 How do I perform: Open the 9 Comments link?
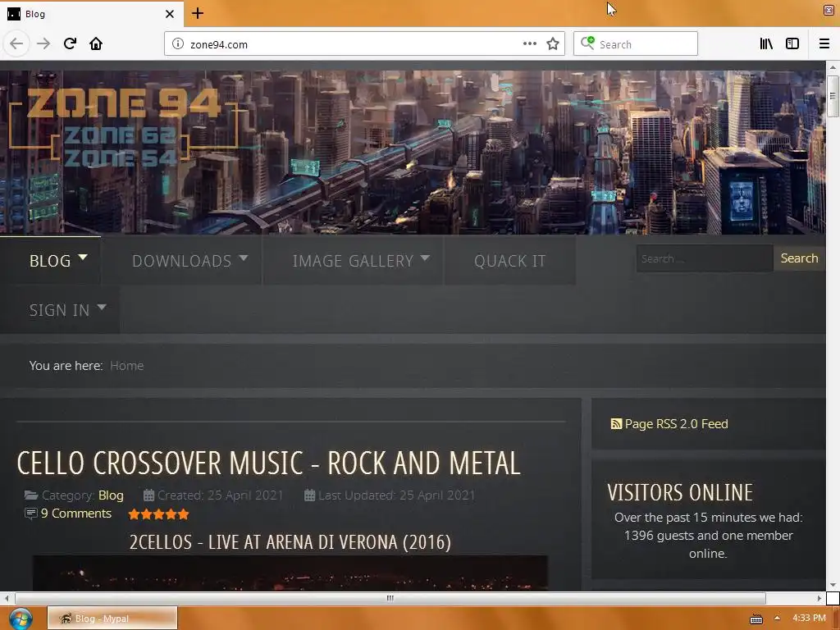[x=76, y=514]
